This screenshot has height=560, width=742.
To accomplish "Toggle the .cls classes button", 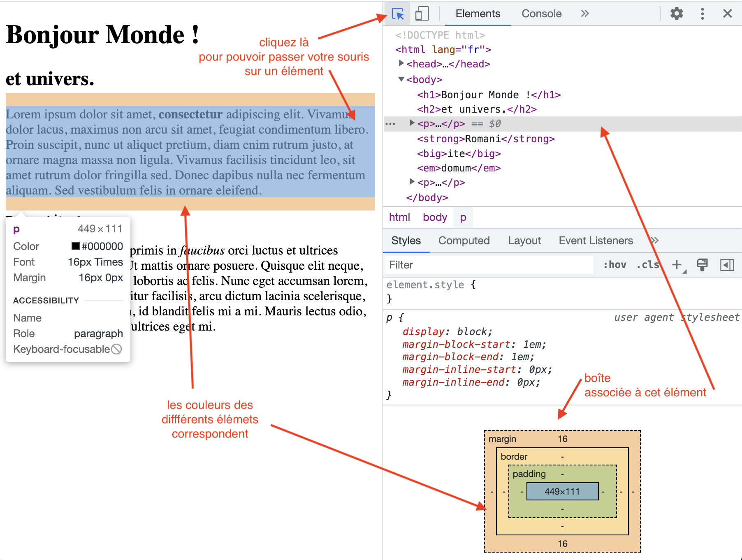I will [x=647, y=265].
